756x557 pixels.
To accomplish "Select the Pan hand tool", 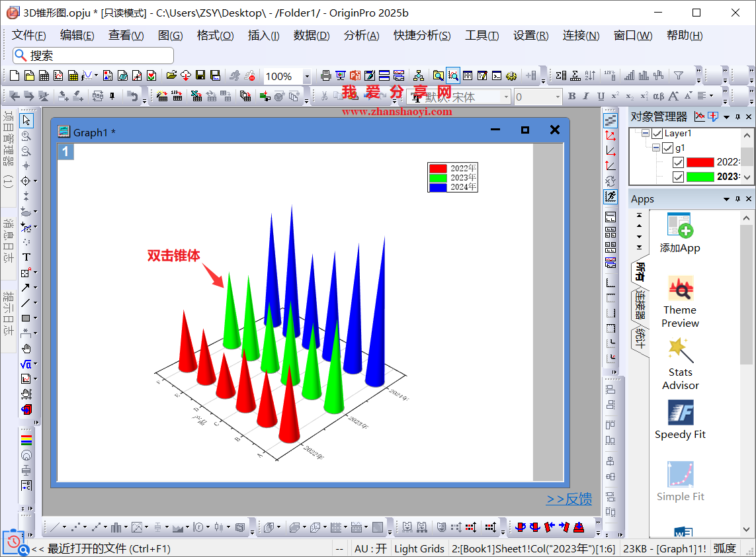I will (26, 349).
